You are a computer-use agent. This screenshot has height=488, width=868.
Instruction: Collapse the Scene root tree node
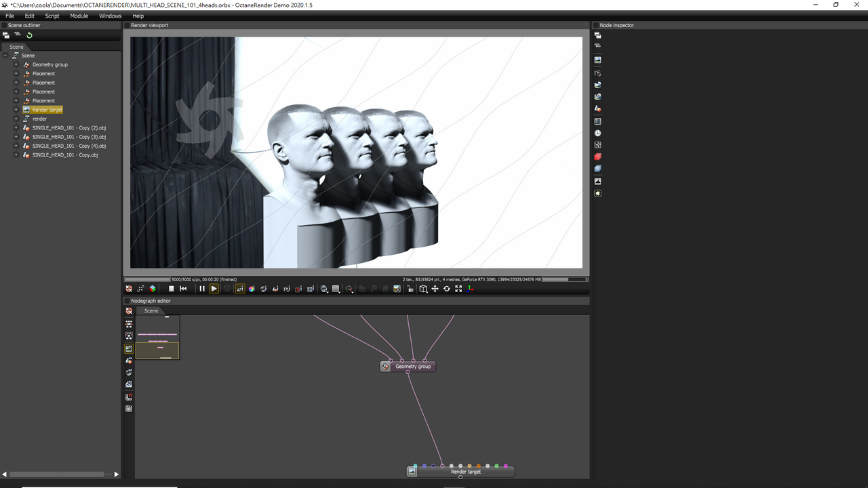pos(5,56)
